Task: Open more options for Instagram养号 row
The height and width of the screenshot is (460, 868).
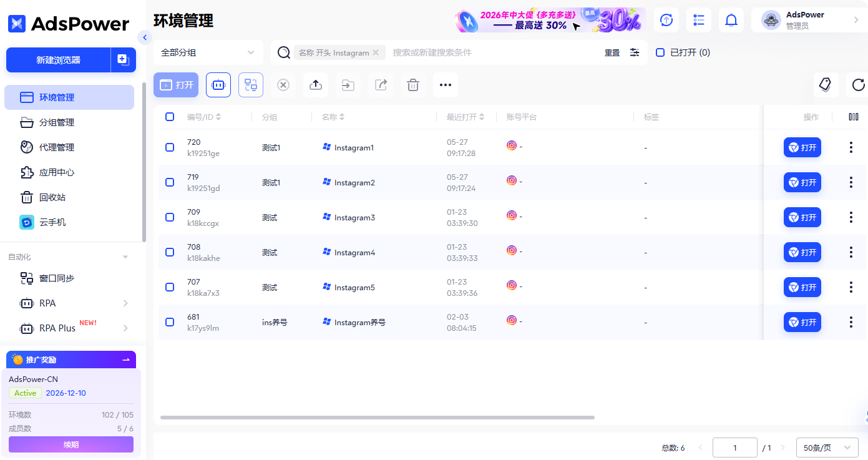Action: coord(851,322)
